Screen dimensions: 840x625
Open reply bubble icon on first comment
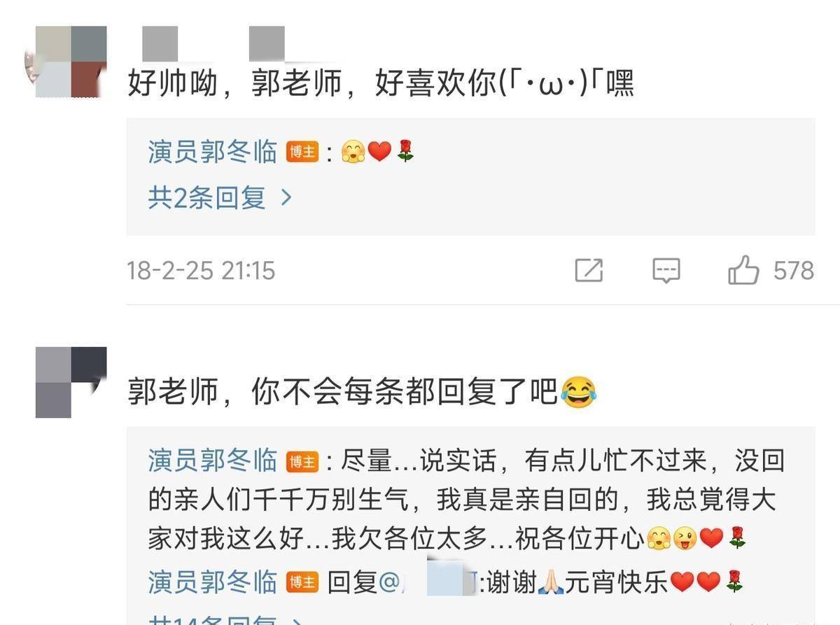[x=666, y=270]
